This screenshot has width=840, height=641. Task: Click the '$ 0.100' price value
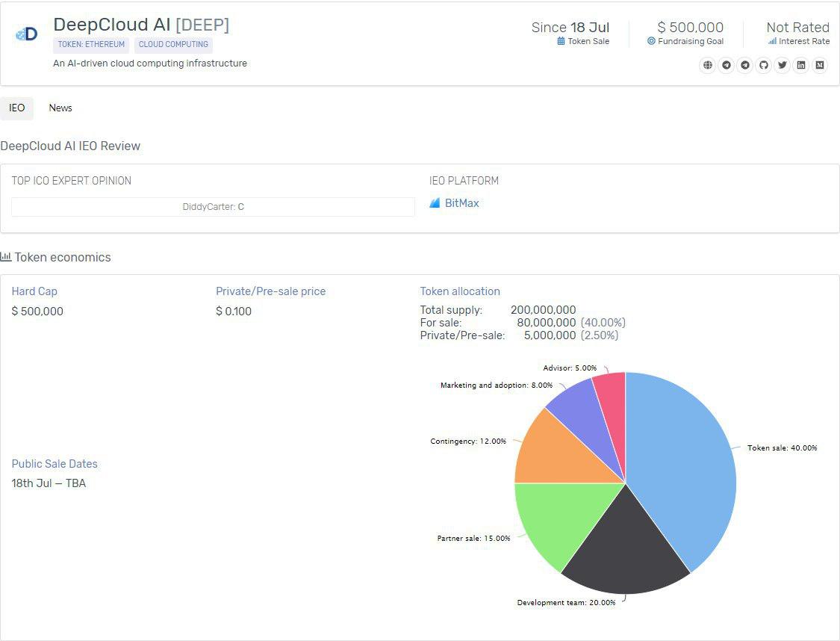click(x=234, y=312)
